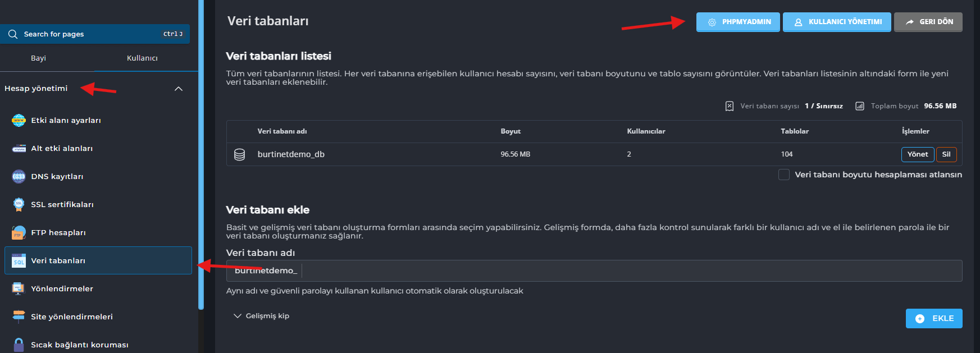
Task: Click the Etki alanı ayarları globe icon
Action: click(x=19, y=120)
